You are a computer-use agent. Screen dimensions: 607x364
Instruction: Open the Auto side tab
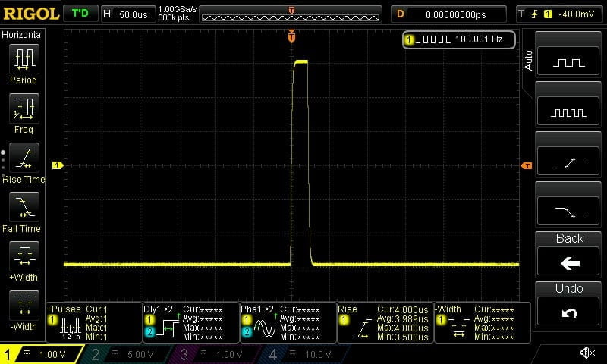click(528, 60)
